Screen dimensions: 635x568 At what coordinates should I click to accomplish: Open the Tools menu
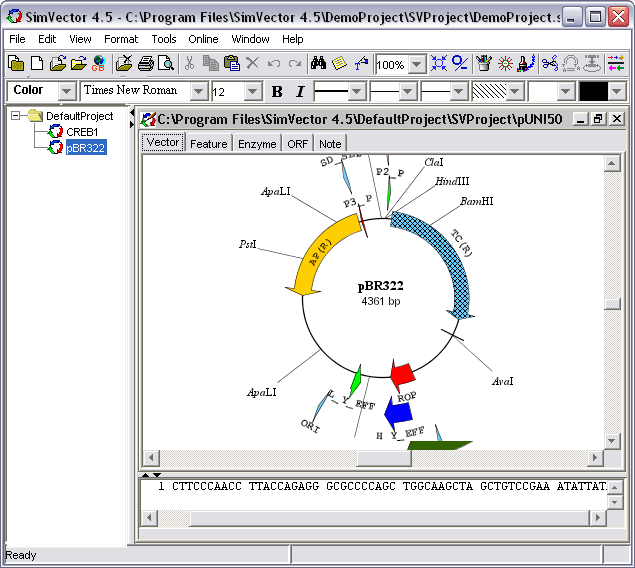(164, 39)
